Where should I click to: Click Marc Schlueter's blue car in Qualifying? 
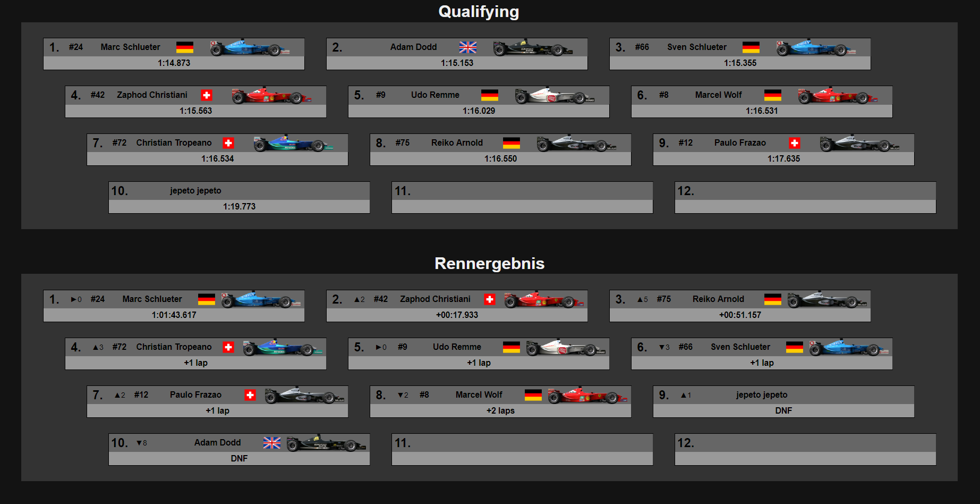(x=250, y=48)
